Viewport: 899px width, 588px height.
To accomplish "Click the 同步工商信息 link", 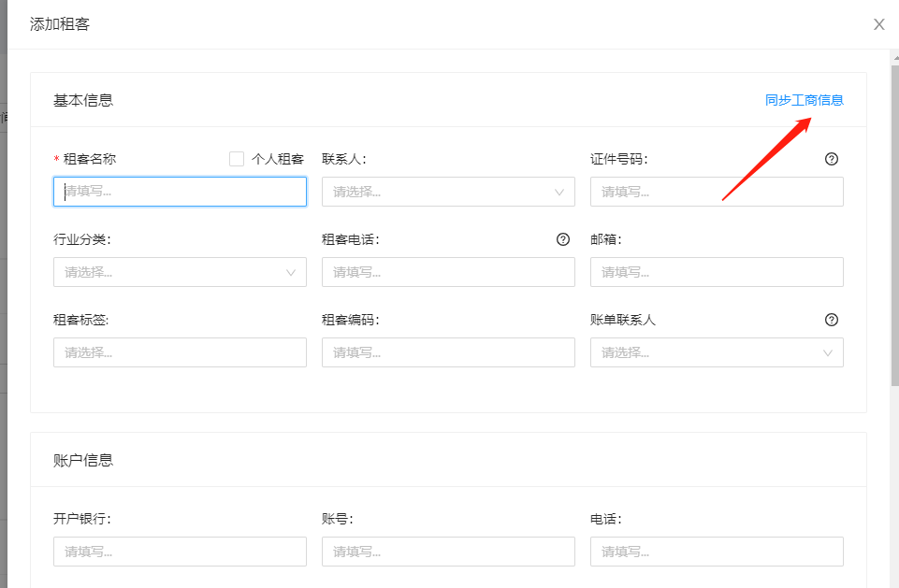I will pyautogui.click(x=804, y=100).
